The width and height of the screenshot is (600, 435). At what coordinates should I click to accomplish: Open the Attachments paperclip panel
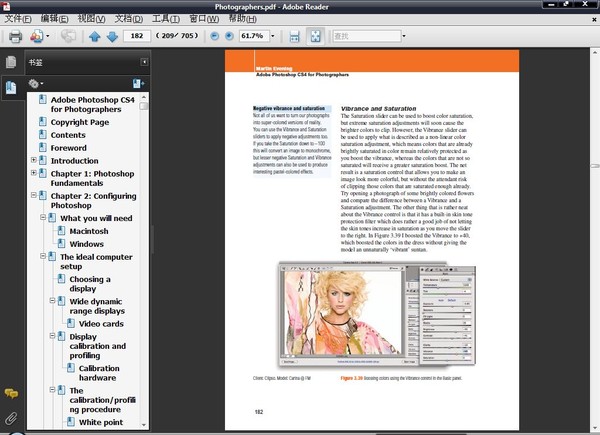pos(11,417)
